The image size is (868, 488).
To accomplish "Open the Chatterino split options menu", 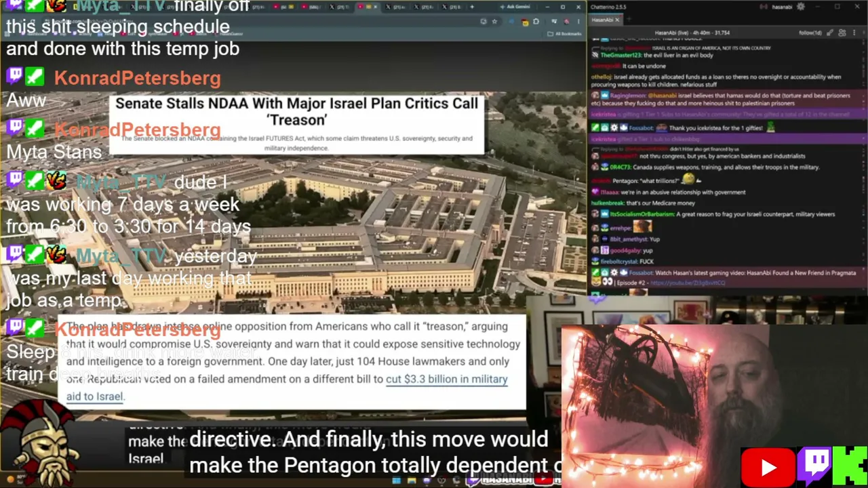I will point(853,33).
